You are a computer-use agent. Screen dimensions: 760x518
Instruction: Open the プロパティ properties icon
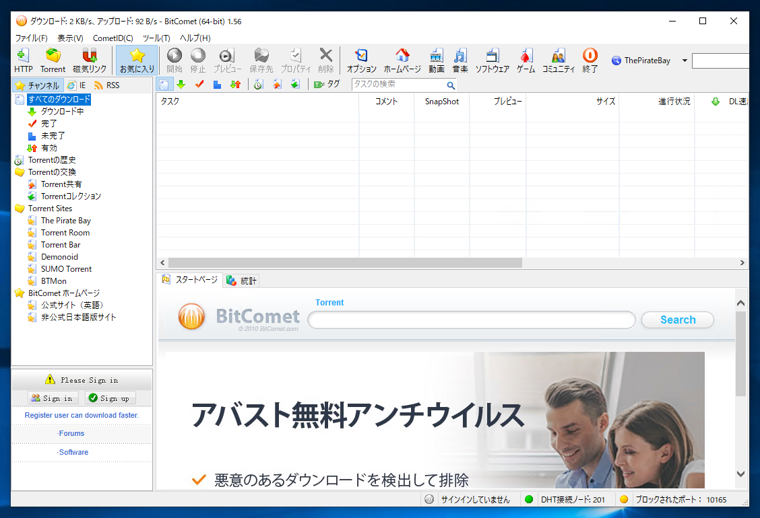[x=296, y=61]
